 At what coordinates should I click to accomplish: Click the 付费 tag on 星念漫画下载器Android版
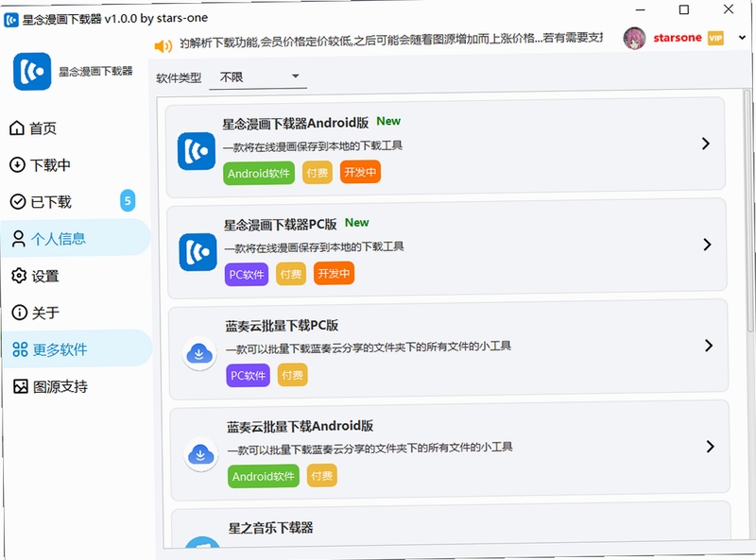coord(318,173)
